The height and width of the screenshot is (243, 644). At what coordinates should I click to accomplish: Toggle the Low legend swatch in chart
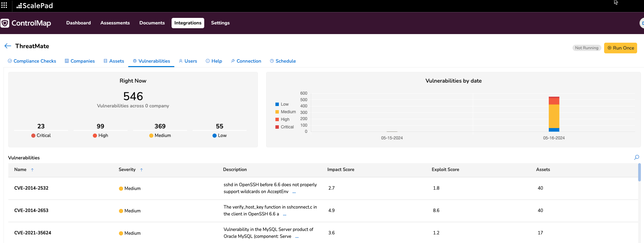coord(277,104)
